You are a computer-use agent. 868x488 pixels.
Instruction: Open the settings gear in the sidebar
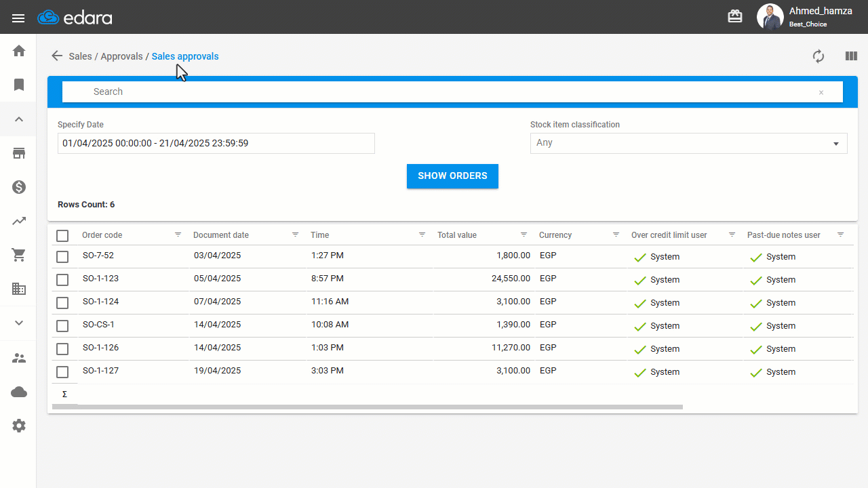[19, 426]
